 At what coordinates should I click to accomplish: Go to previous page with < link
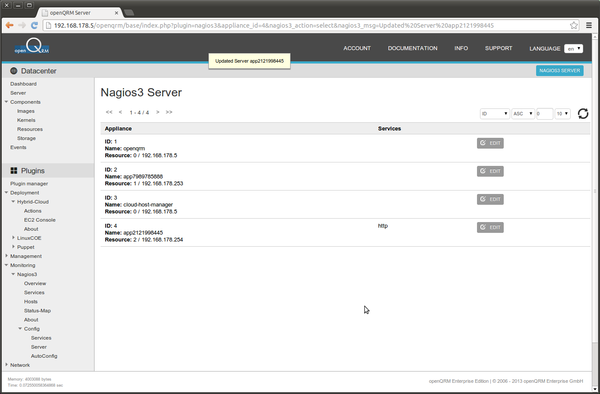120,112
